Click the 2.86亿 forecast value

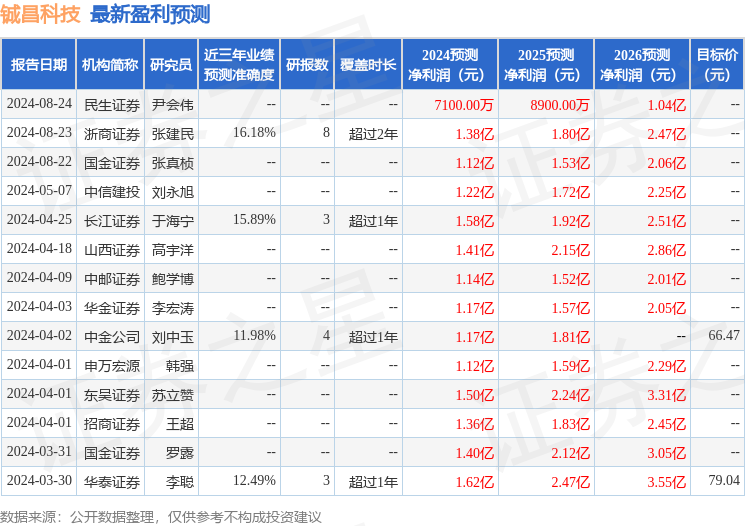(667, 249)
